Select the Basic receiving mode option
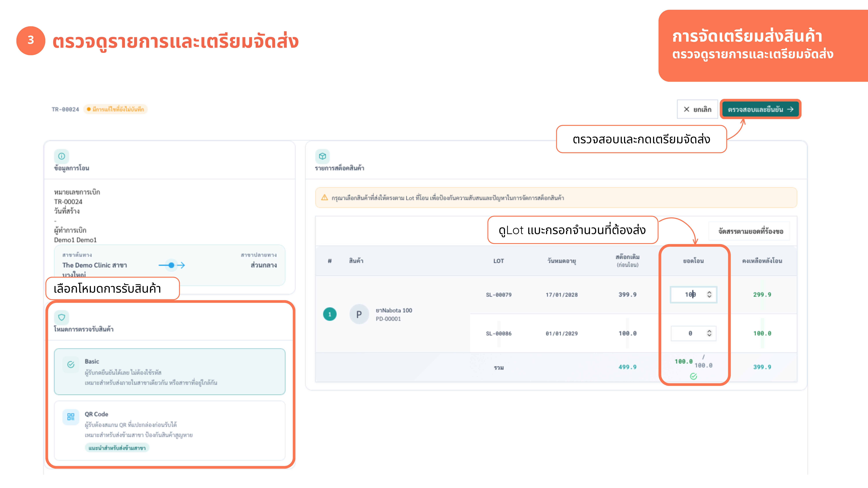This screenshot has width=868, height=488. (170, 371)
